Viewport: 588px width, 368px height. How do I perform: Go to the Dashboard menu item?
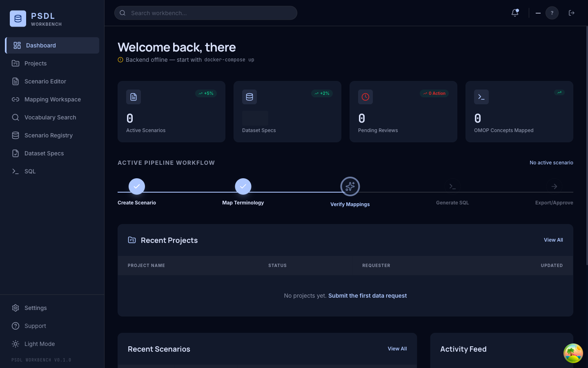(x=41, y=45)
